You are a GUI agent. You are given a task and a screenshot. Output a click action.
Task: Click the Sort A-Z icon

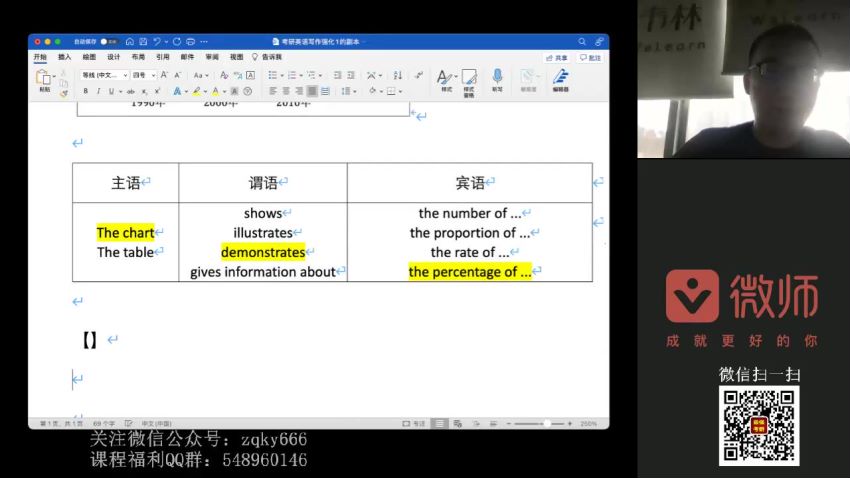click(398, 75)
